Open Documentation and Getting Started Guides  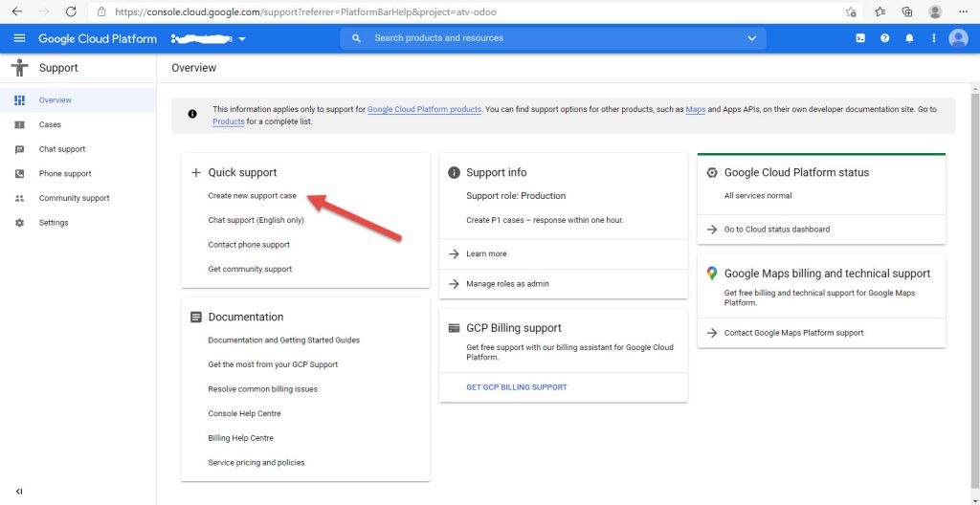point(283,340)
